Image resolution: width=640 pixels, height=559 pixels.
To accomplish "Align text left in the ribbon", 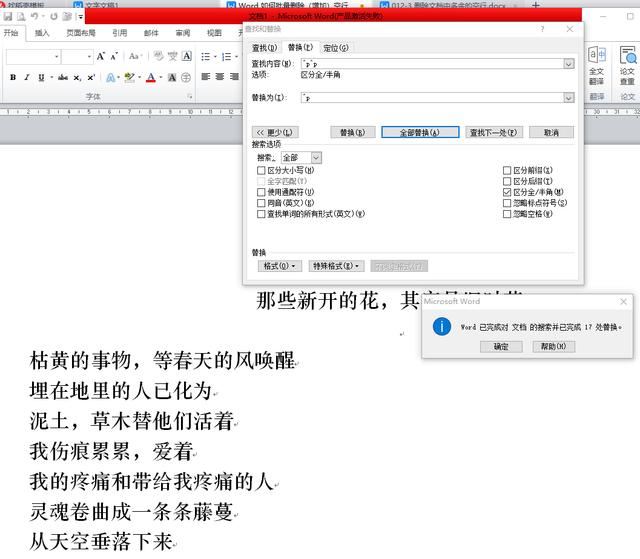I will point(206,77).
